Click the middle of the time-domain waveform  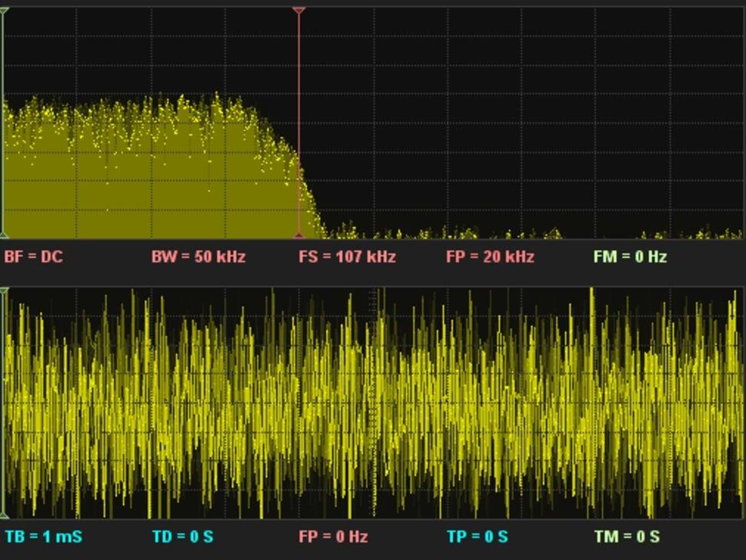[373, 404]
